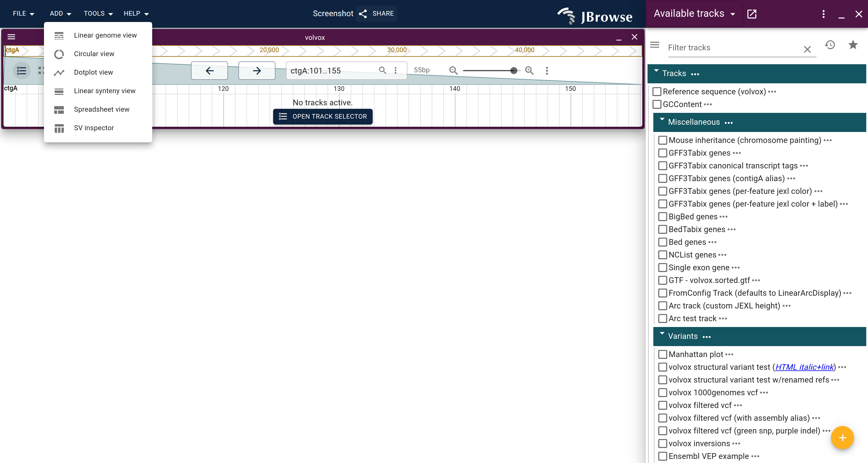Check GFF3Tabix genes track
The width and height of the screenshot is (868, 463).
663,153
